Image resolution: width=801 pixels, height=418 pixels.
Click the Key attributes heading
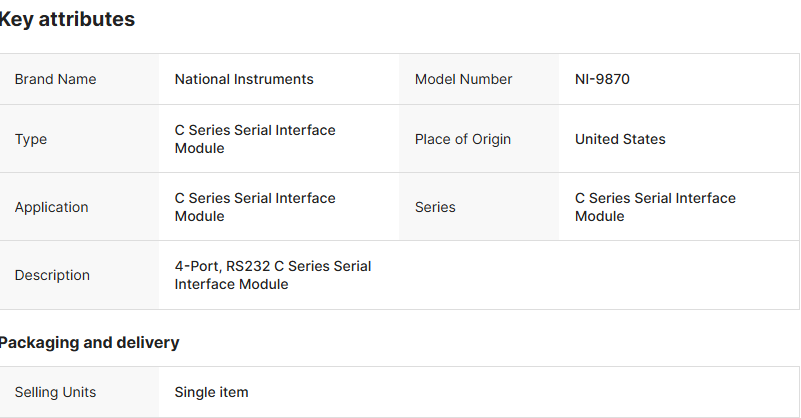coord(67,19)
